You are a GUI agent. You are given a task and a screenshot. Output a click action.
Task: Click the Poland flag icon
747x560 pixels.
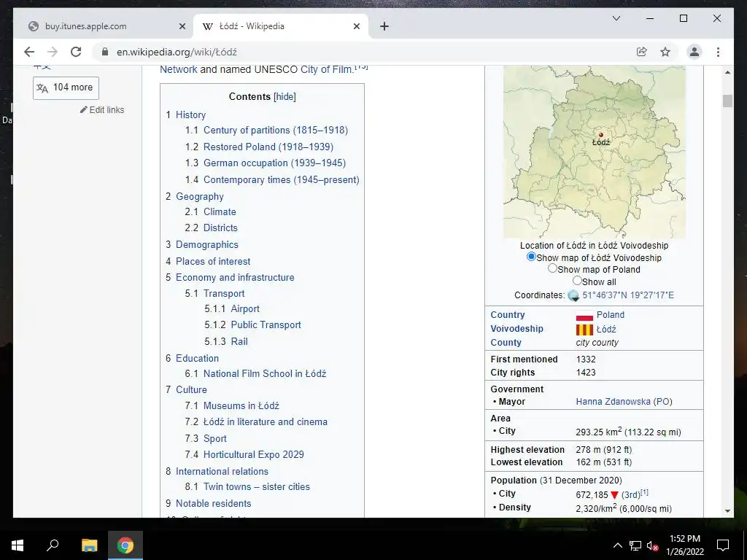tap(584, 315)
